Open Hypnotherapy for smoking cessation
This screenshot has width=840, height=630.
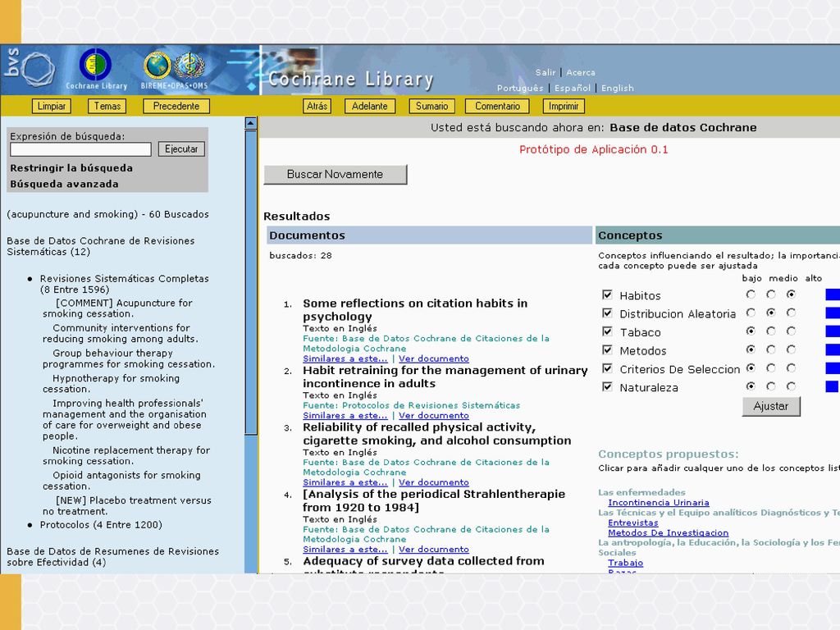click(112, 384)
